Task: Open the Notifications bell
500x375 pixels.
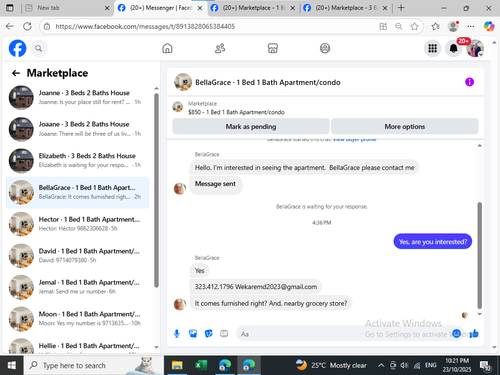Action: (454, 49)
